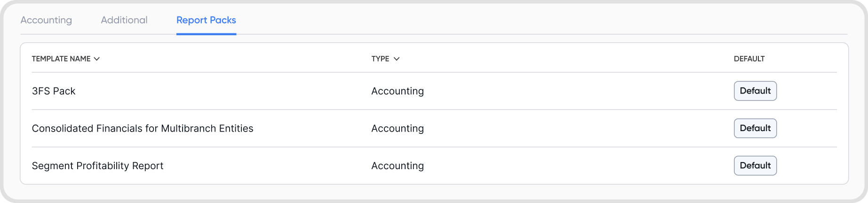The width and height of the screenshot is (868, 203).
Task: Open Consolidated Financials for Multibranch Entities
Action: click(x=143, y=128)
